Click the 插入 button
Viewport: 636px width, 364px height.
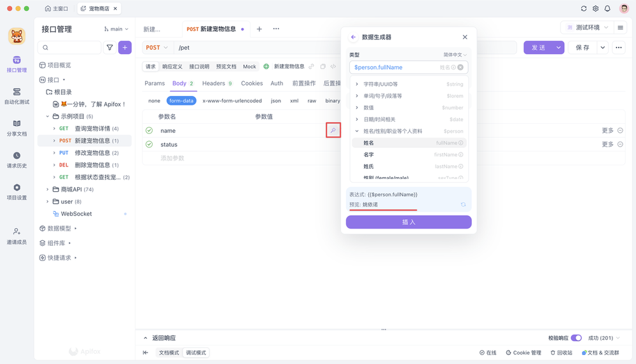click(x=408, y=222)
